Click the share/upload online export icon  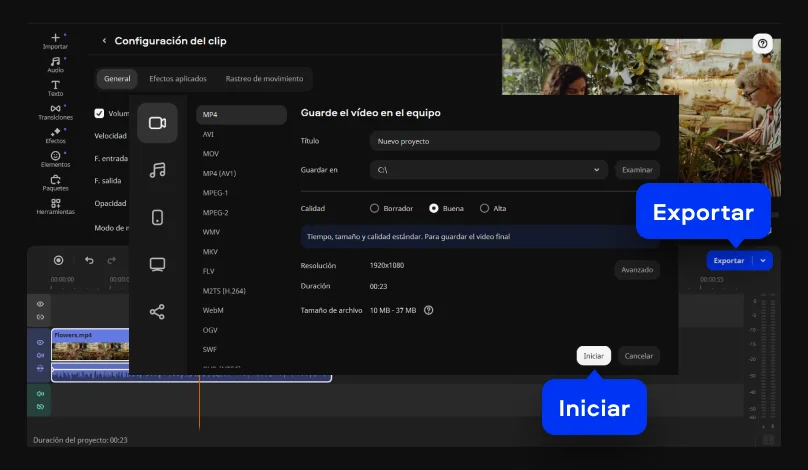[157, 312]
